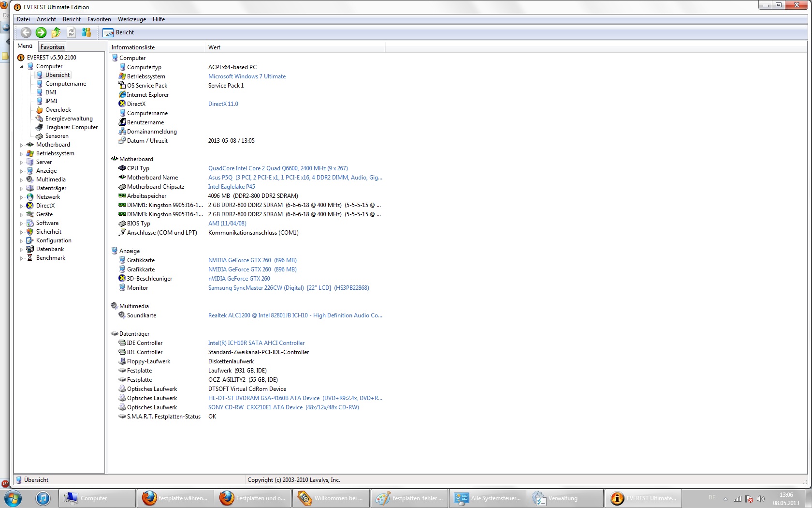This screenshot has height=508, width=812.
Task: Click the Geräte tree icon
Action: coord(30,214)
